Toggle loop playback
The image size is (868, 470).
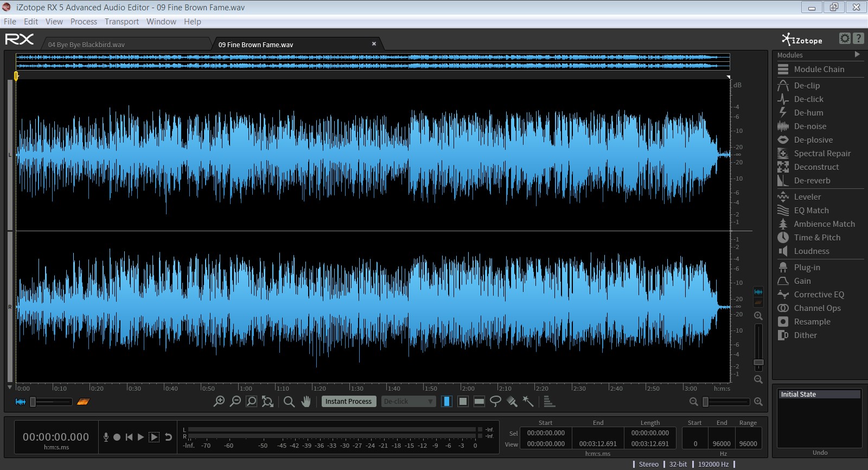click(x=168, y=437)
